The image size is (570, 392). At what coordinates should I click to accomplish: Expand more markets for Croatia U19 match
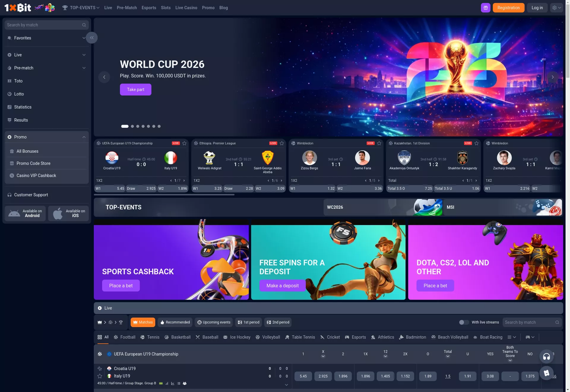point(286,385)
